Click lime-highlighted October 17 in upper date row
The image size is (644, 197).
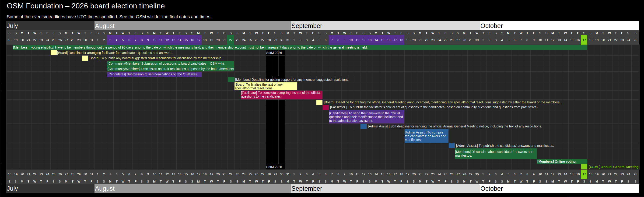584,40
